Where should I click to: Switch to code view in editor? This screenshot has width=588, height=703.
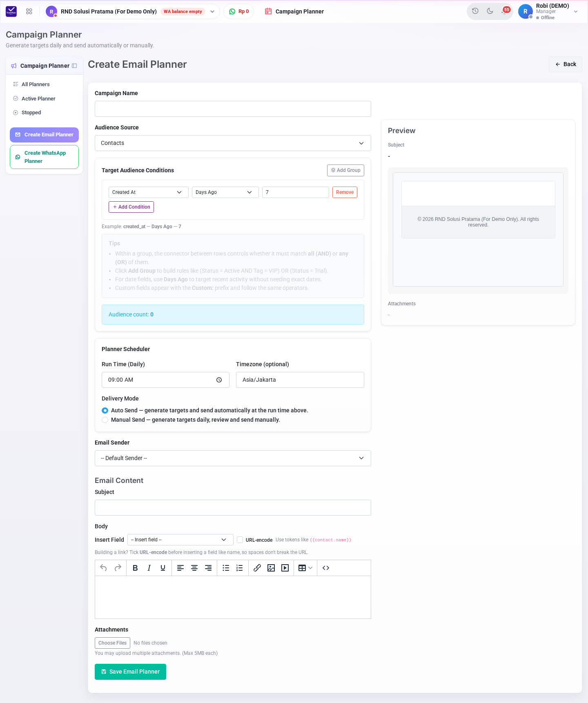tap(326, 568)
